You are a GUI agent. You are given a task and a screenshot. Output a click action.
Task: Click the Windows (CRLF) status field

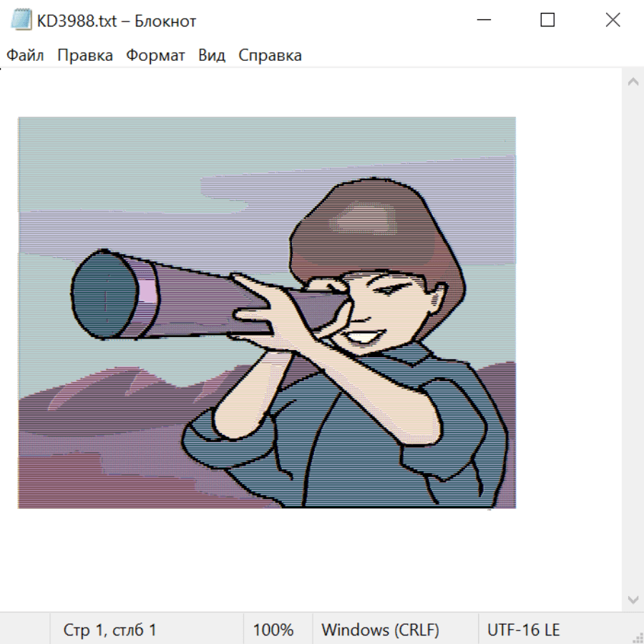coord(380,630)
